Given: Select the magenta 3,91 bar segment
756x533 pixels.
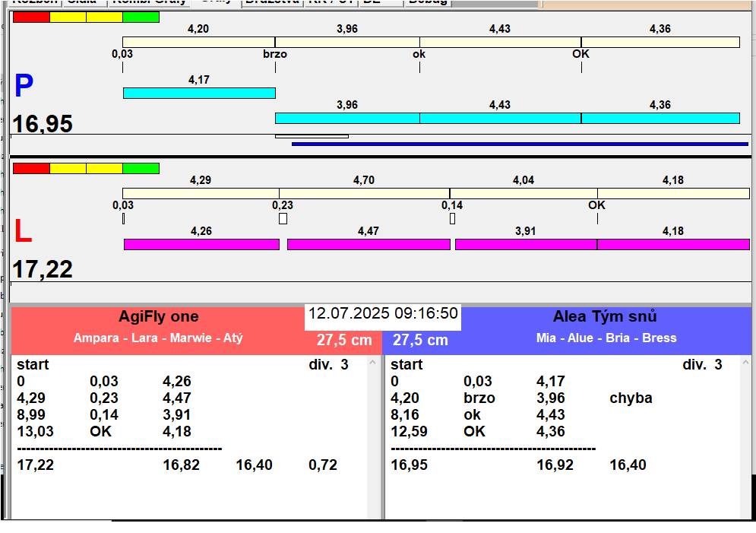Looking at the screenshot, I should (526, 244).
